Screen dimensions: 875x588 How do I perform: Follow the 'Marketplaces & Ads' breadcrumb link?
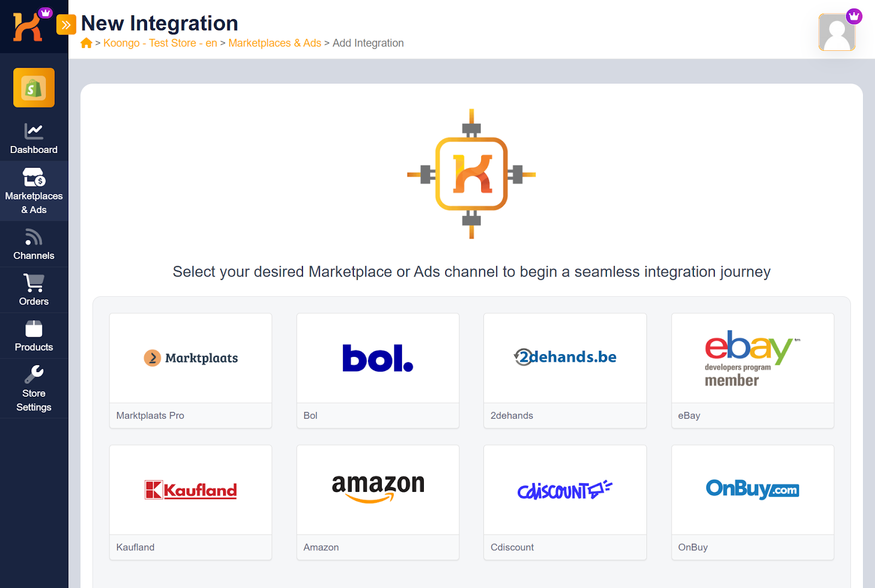275,43
